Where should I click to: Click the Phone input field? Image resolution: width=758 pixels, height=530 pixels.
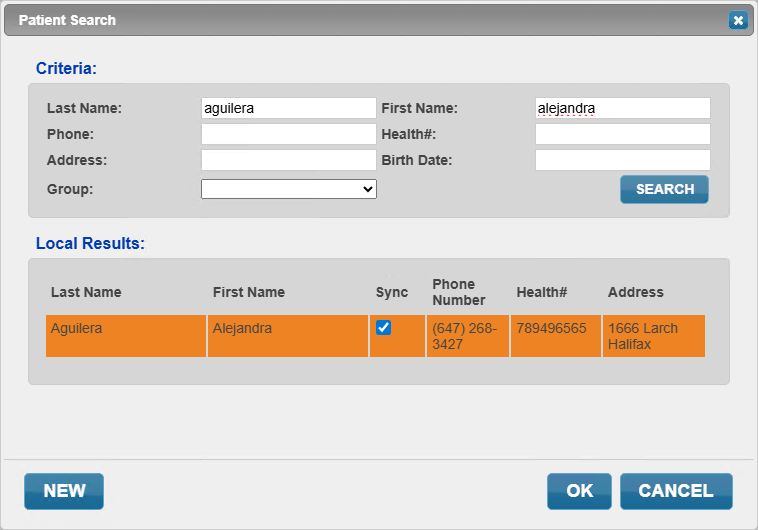point(289,134)
